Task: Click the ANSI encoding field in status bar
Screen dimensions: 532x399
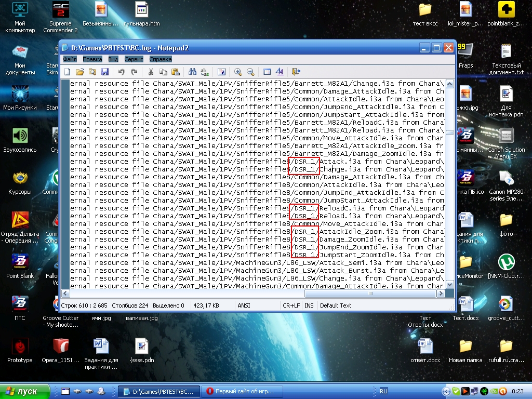Action: (x=244, y=305)
